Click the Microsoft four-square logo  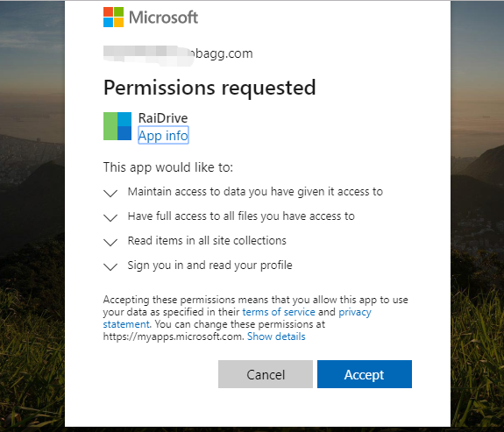[x=113, y=17]
